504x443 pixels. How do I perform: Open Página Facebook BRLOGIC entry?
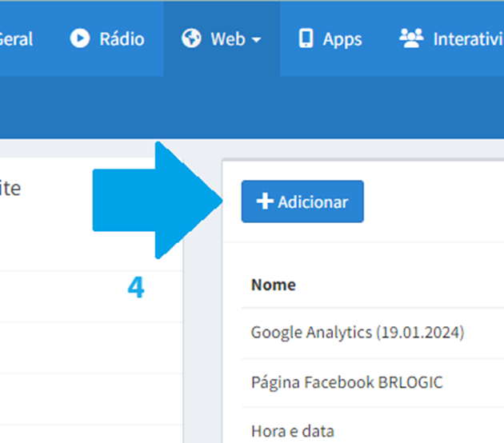pyautogui.click(x=347, y=382)
